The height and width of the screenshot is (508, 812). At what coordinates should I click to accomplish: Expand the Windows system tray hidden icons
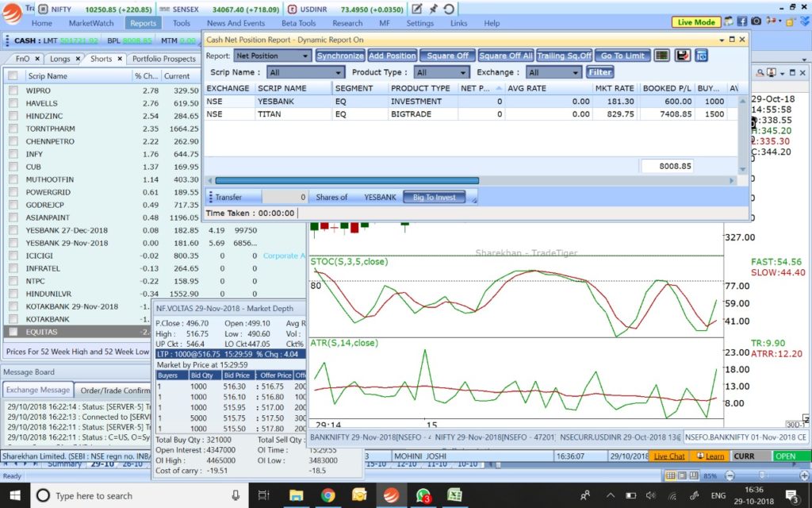(610, 495)
